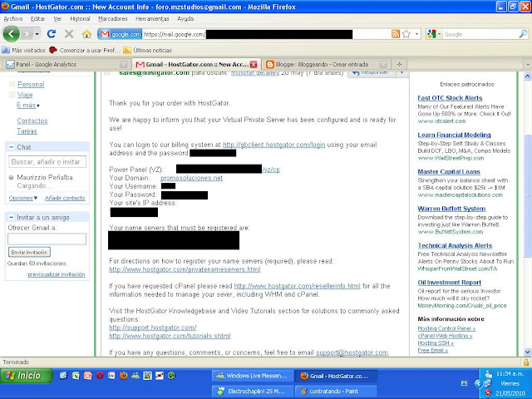
Task: Open the promosoluciones.net domain link
Action: point(191,178)
